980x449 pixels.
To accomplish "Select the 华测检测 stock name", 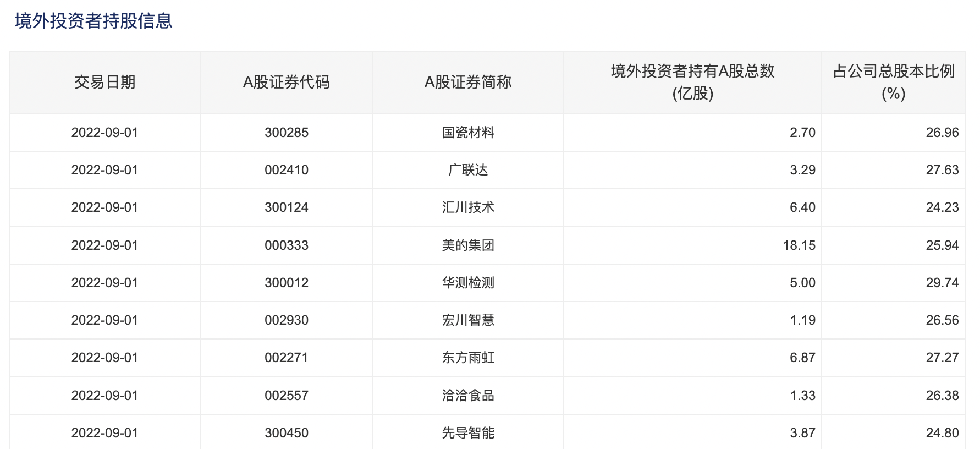I will point(468,283).
